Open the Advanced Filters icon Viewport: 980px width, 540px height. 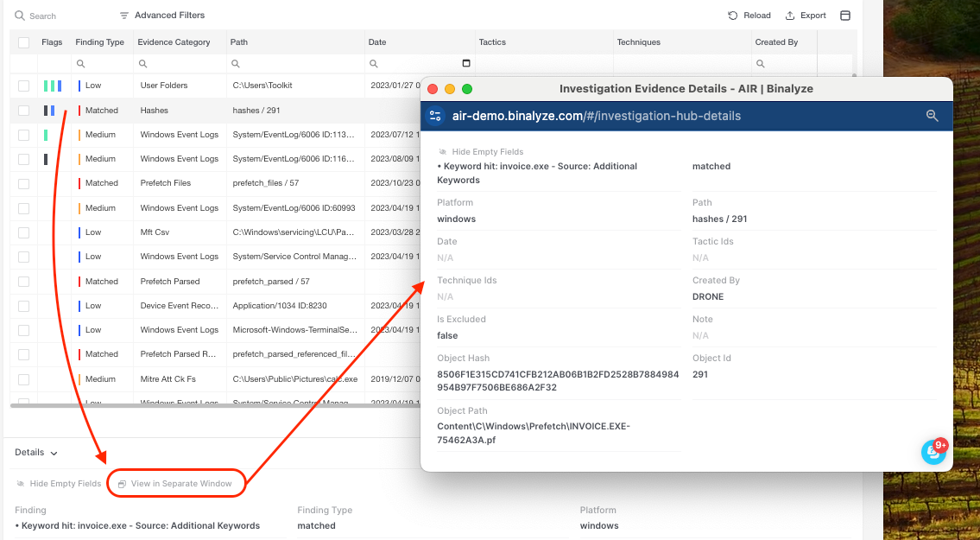[x=124, y=16]
